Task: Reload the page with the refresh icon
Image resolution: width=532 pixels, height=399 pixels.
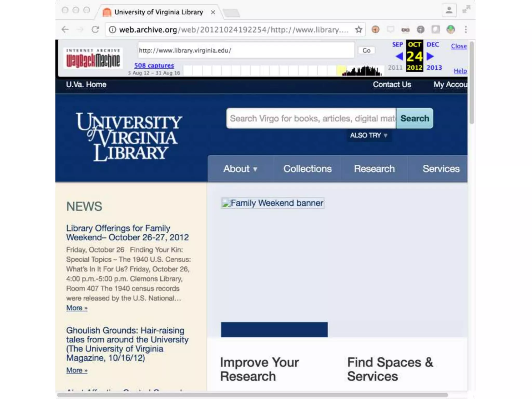Action: (x=95, y=30)
